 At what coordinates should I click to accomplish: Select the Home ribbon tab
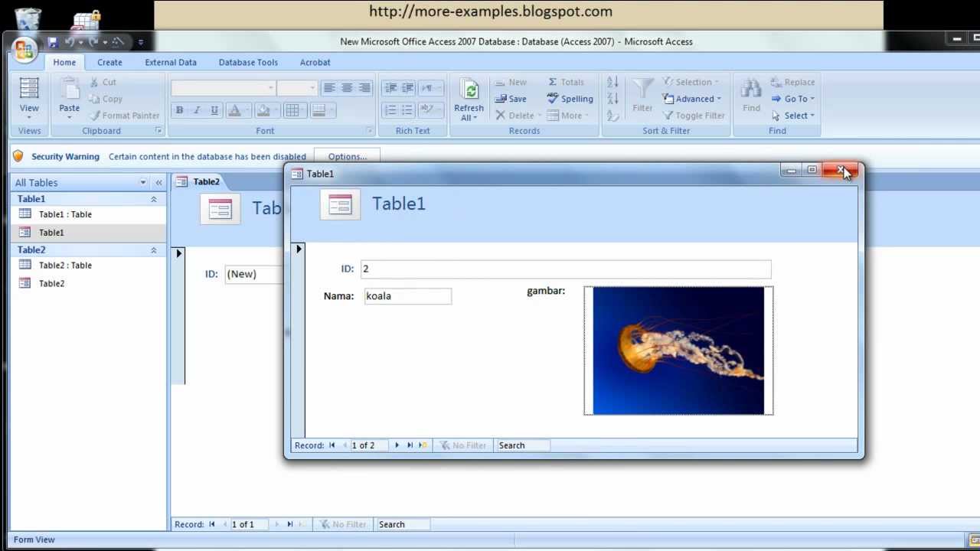64,63
